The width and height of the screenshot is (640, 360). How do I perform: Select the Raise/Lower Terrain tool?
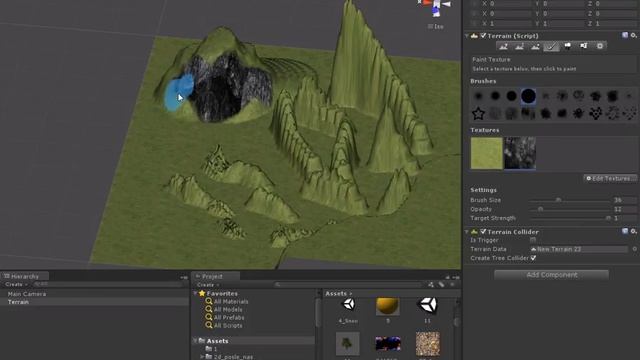coord(504,46)
